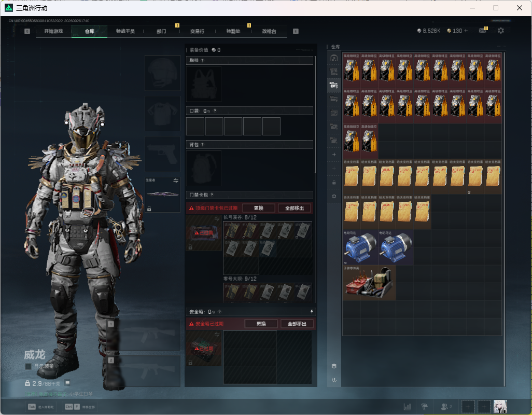This screenshot has height=415, width=532.
Task: Select secondary weapon slot 2
Action: click(144, 371)
